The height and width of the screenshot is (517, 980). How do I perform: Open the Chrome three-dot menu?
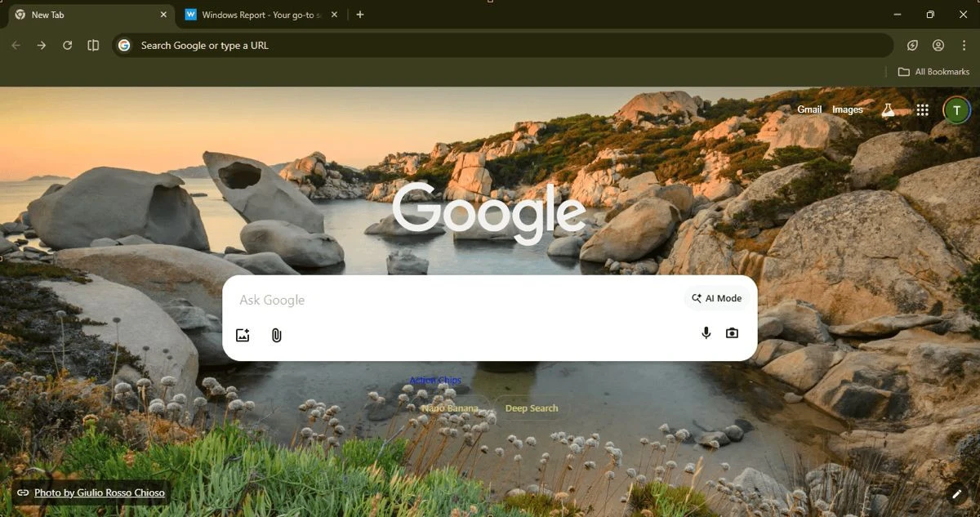coord(964,45)
